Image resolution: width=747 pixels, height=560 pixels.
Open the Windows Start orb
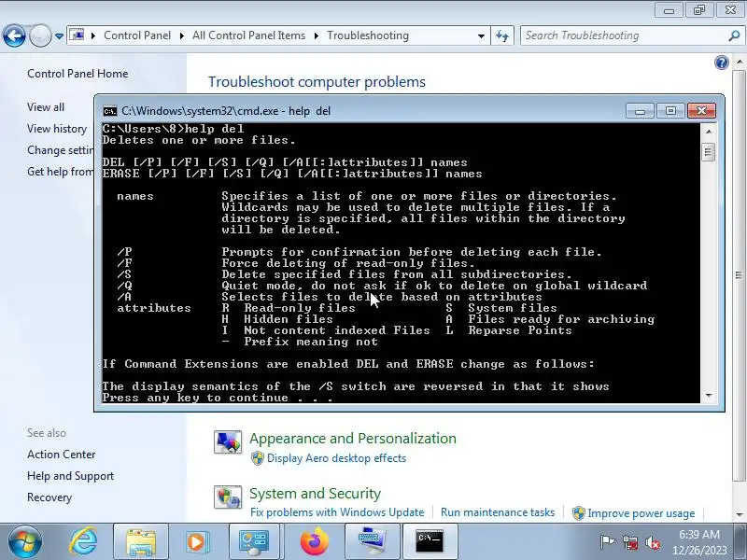point(25,541)
